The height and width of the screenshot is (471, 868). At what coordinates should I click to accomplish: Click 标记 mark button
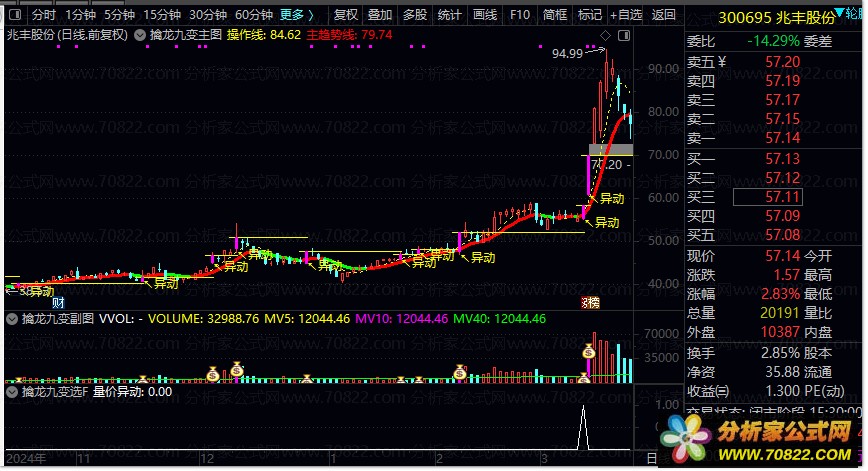click(x=590, y=15)
